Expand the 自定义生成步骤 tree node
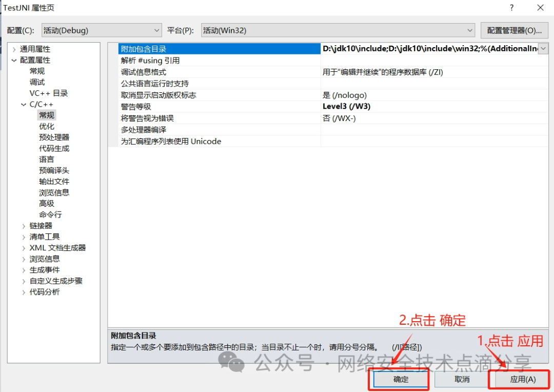 coord(24,281)
